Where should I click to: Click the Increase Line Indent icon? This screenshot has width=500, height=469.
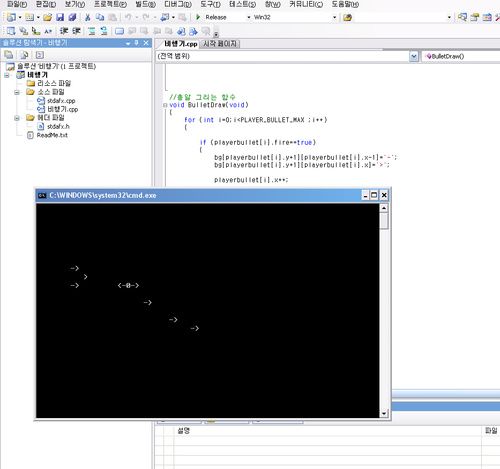[x=76, y=31]
